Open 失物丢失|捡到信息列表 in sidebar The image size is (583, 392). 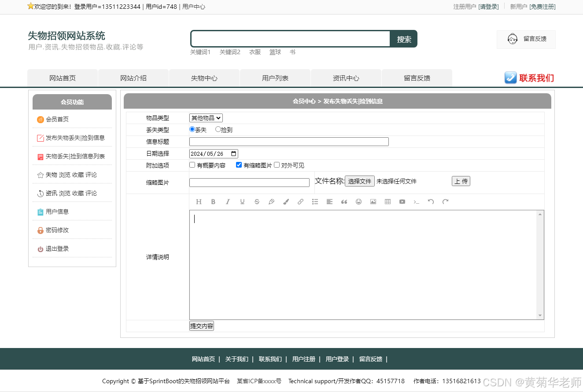coord(75,156)
